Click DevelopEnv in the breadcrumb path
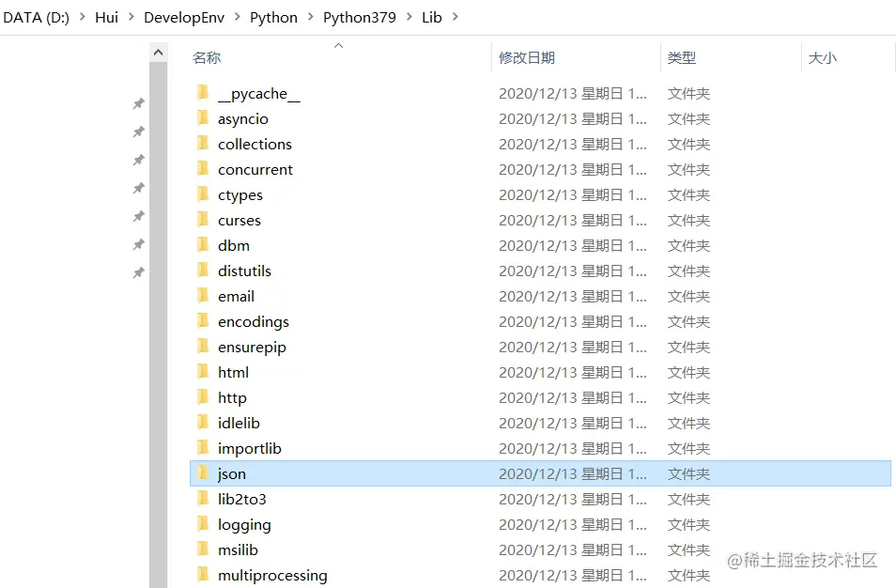 click(x=184, y=17)
